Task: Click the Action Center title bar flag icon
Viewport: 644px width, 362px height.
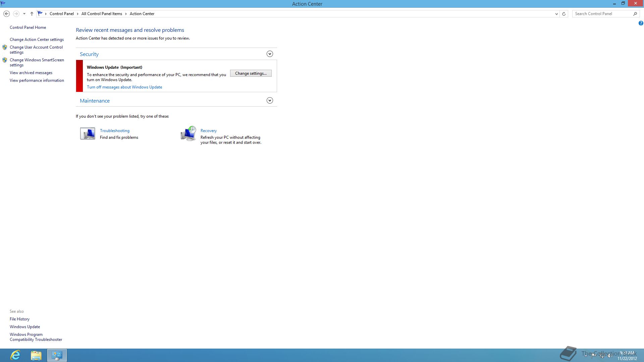Action: click(x=3, y=3)
